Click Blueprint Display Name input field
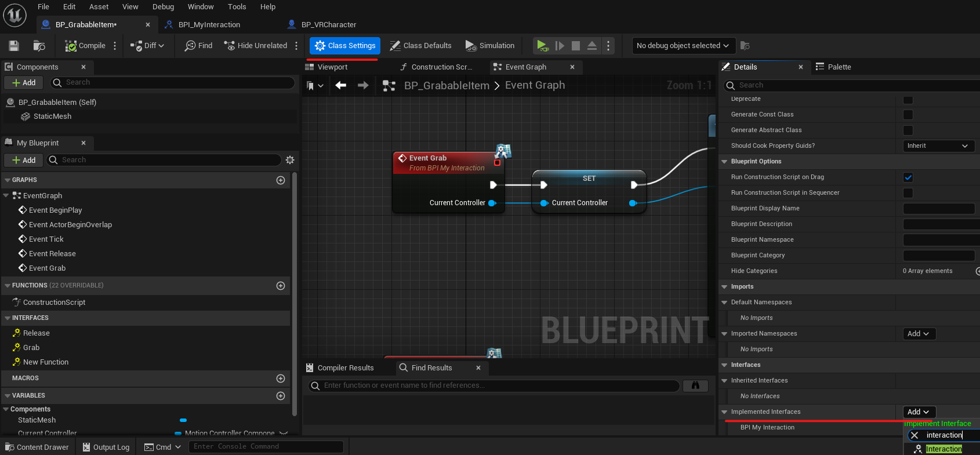The width and height of the screenshot is (980, 455). (x=938, y=209)
